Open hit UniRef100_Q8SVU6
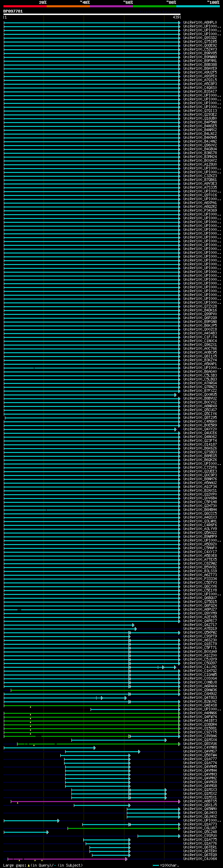 coord(200,744)
